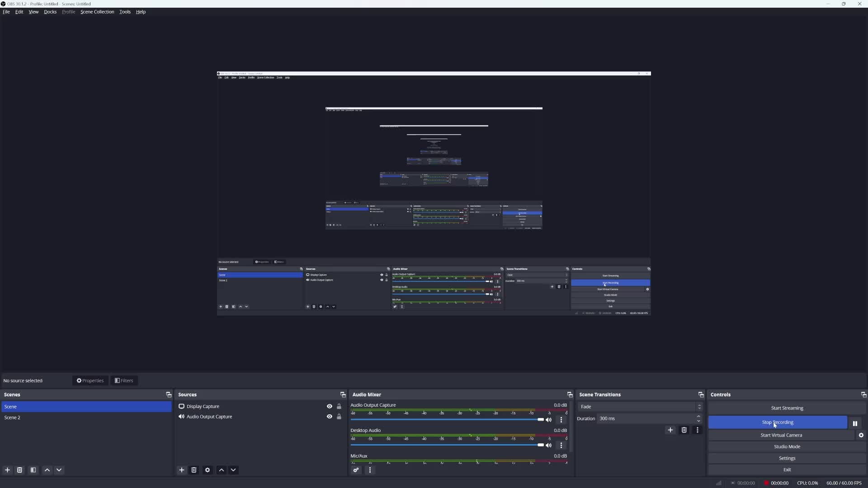
Task: Hide the Display Capture source
Action: pos(329,406)
